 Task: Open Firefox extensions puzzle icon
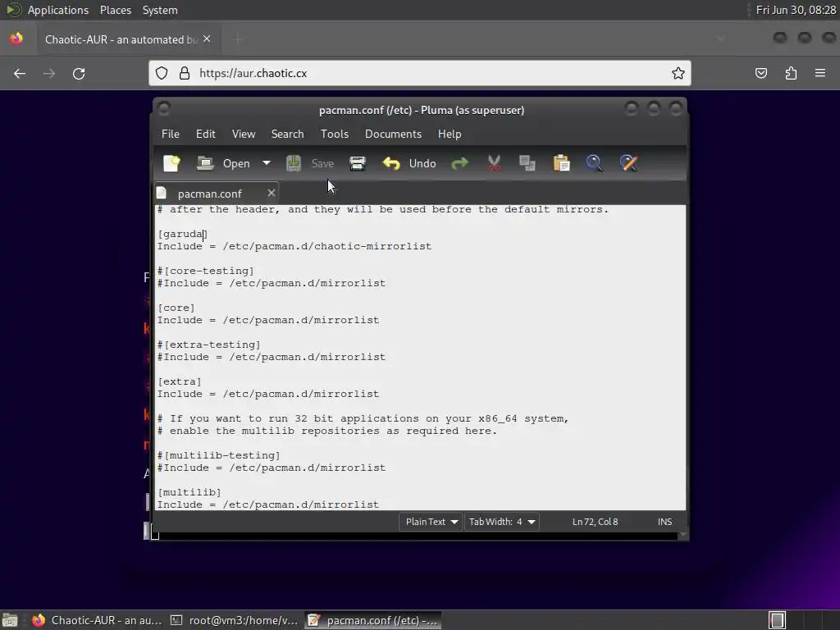coord(791,73)
